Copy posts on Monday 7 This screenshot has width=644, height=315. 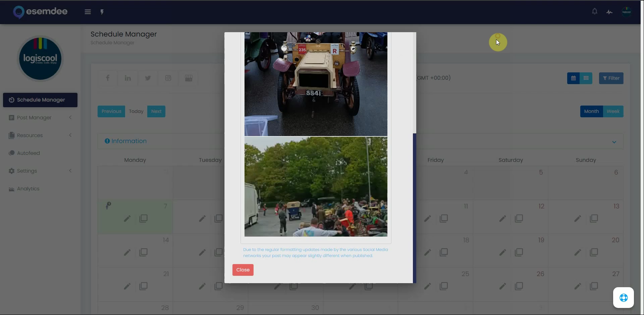click(x=143, y=218)
